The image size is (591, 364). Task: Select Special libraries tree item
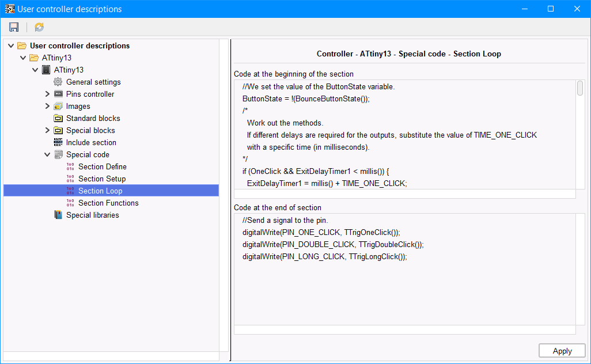tap(93, 215)
